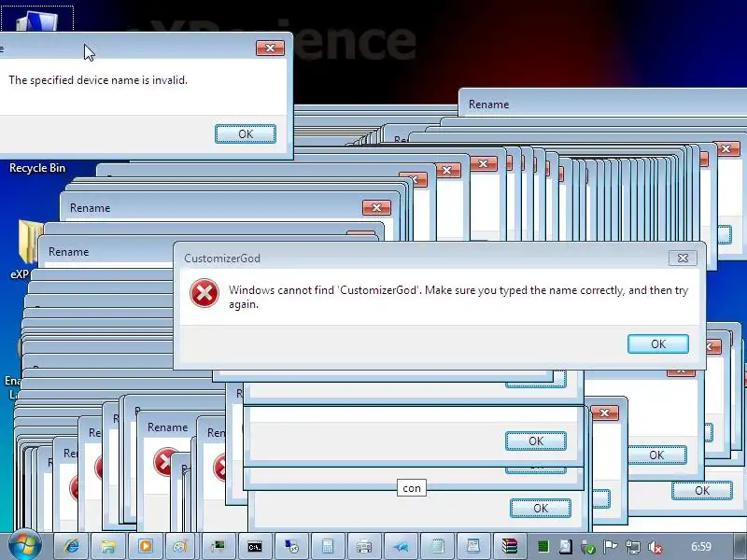747x560 pixels.
Task: Open the network status tray icon
Action: (x=633, y=547)
